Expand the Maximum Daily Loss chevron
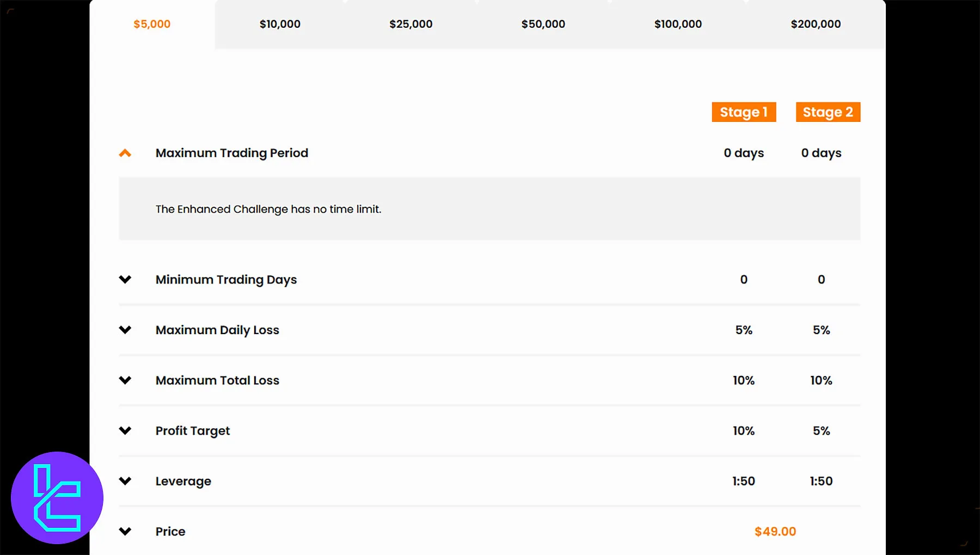Image resolution: width=980 pixels, height=555 pixels. coord(125,330)
